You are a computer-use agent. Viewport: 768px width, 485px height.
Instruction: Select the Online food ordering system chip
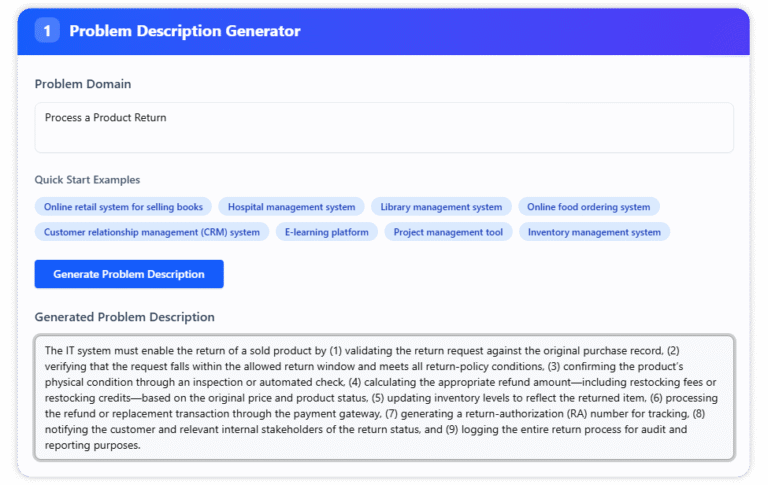[588, 207]
